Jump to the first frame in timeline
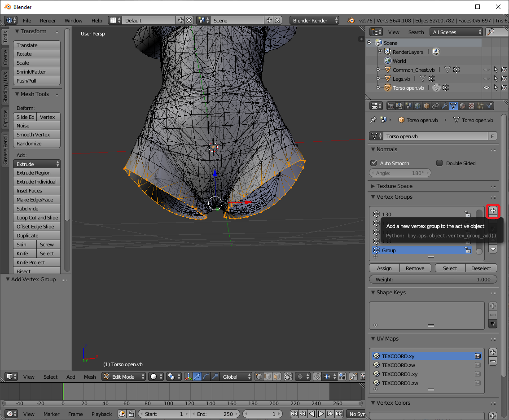The width and height of the screenshot is (509, 420). coord(294,414)
